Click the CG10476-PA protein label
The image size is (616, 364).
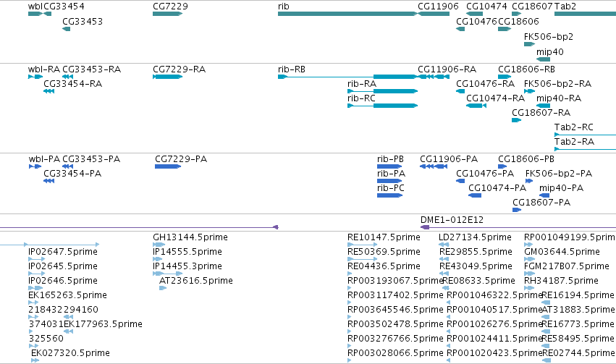point(485,174)
